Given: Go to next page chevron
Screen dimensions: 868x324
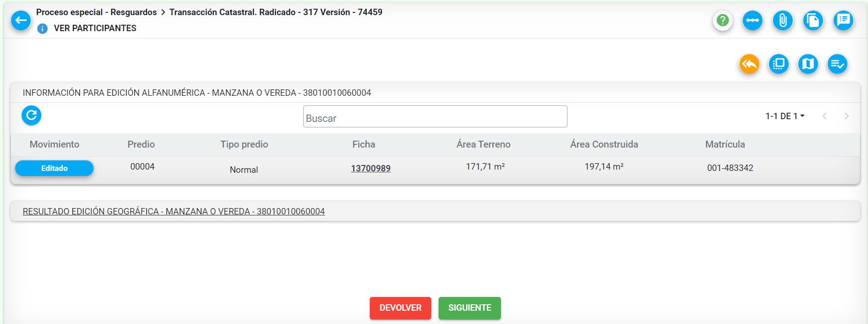Looking at the screenshot, I should click(x=846, y=116).
